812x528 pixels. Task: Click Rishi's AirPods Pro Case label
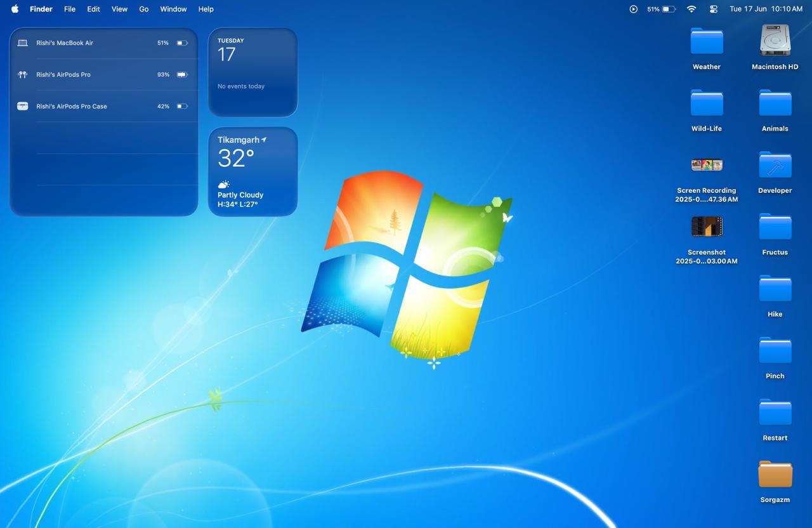pos(72,107)
